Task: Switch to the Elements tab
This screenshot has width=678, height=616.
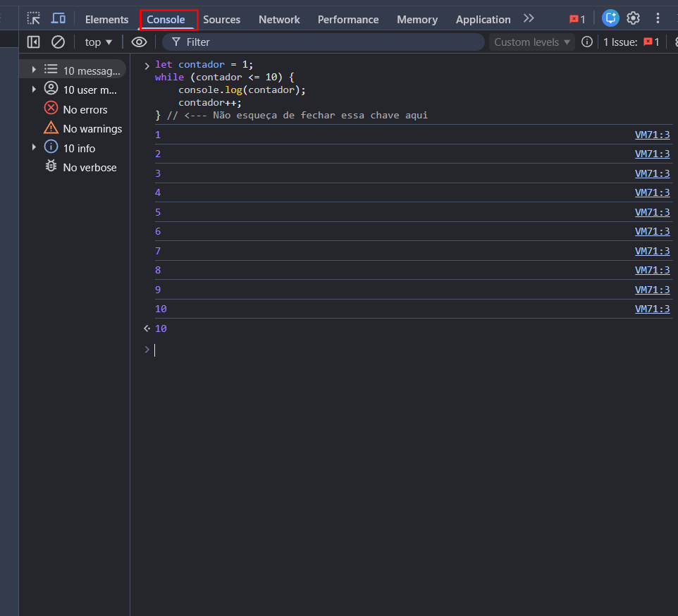Action: point(106,20)
